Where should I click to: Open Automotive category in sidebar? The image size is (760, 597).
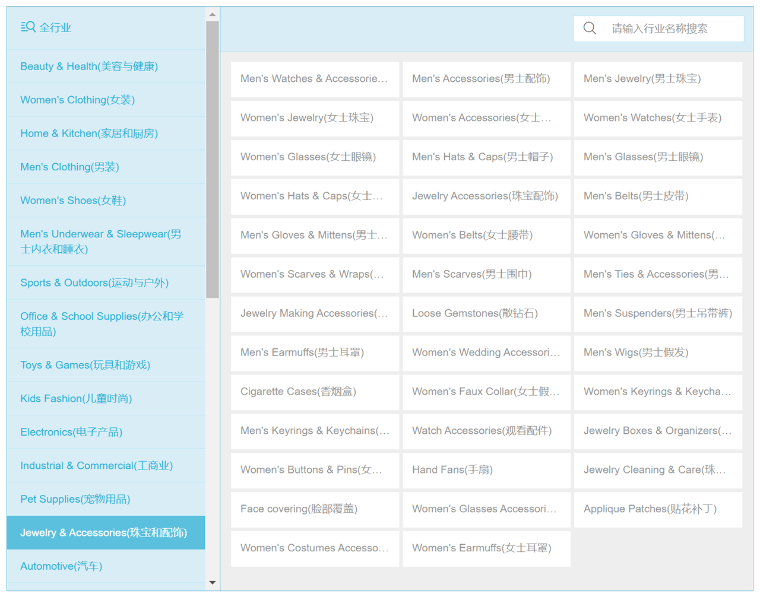click(61, 566)
